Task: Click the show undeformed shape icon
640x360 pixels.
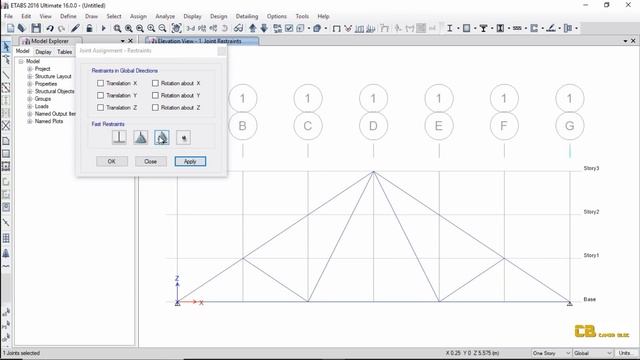Action: pyautogui.click(x=336, y=28)
